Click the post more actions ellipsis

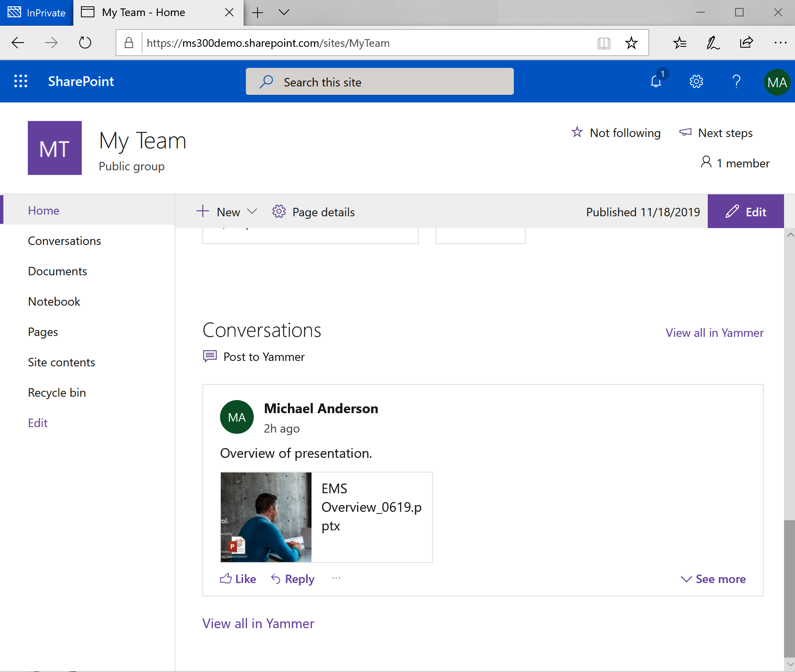click(x=336, y=578)
